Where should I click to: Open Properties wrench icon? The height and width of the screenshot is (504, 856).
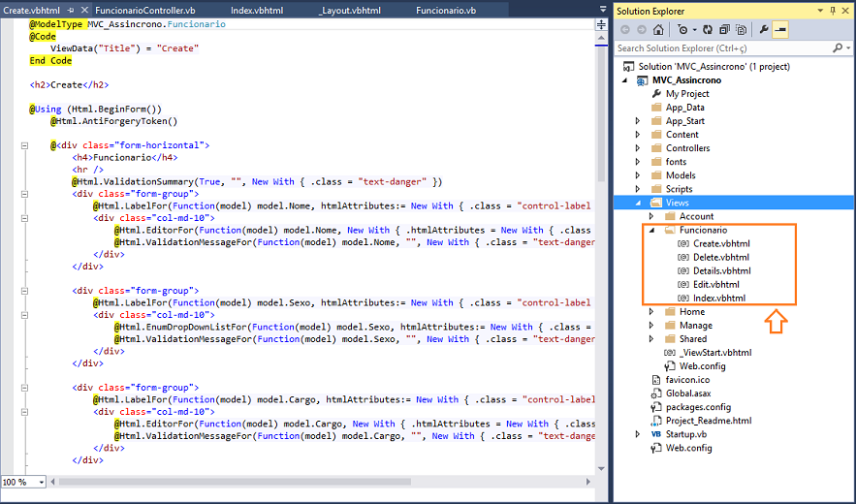click(x=764, y=29)
